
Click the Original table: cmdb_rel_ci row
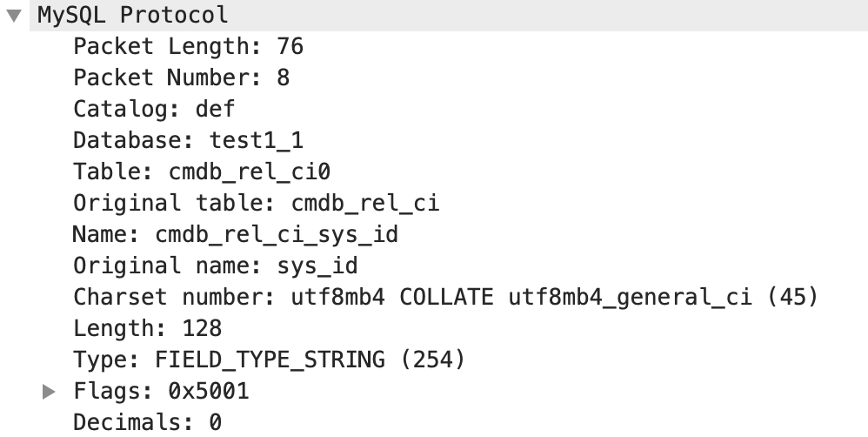pyautogui.click(x=256, y=203)
